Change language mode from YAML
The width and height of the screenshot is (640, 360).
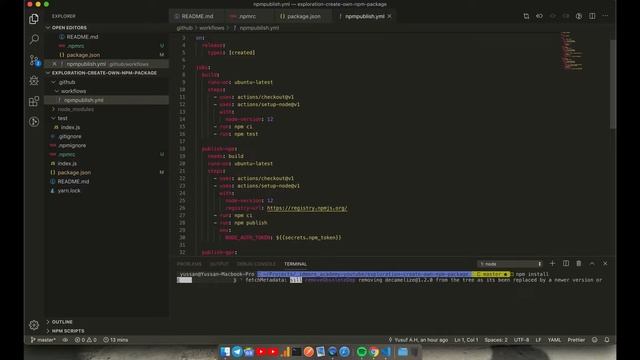(x=554, y=340)
